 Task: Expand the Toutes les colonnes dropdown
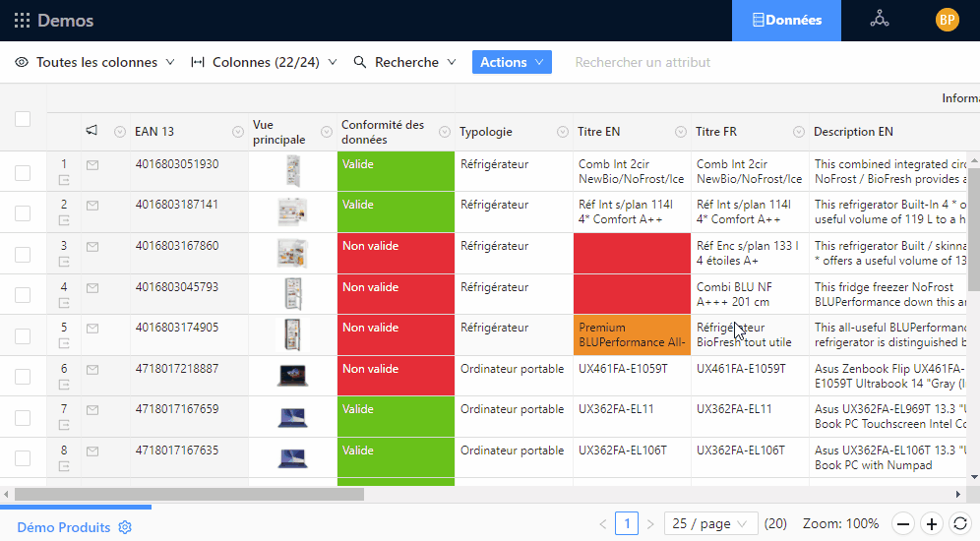95,62
